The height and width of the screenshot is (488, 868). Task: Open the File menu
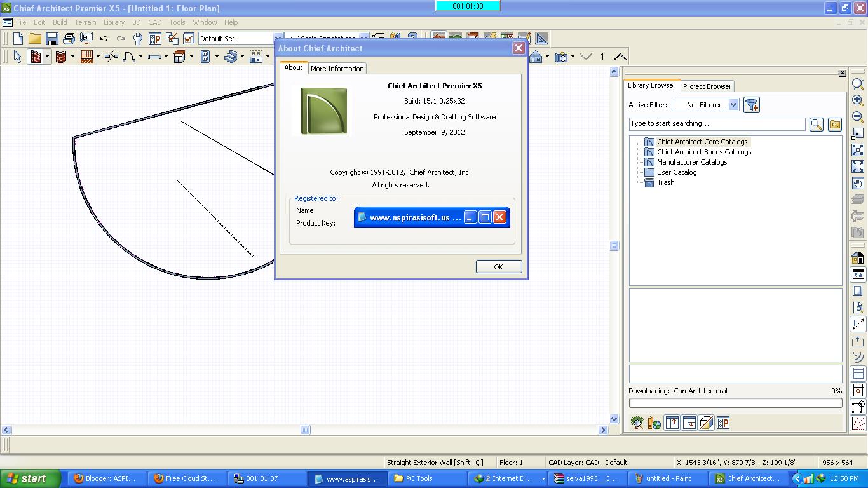(21, 22)
